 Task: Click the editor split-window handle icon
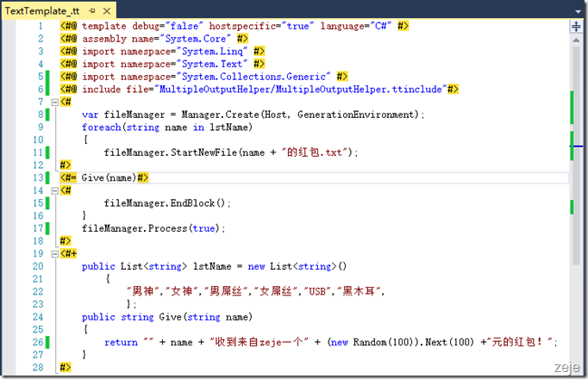coord(576,27)
